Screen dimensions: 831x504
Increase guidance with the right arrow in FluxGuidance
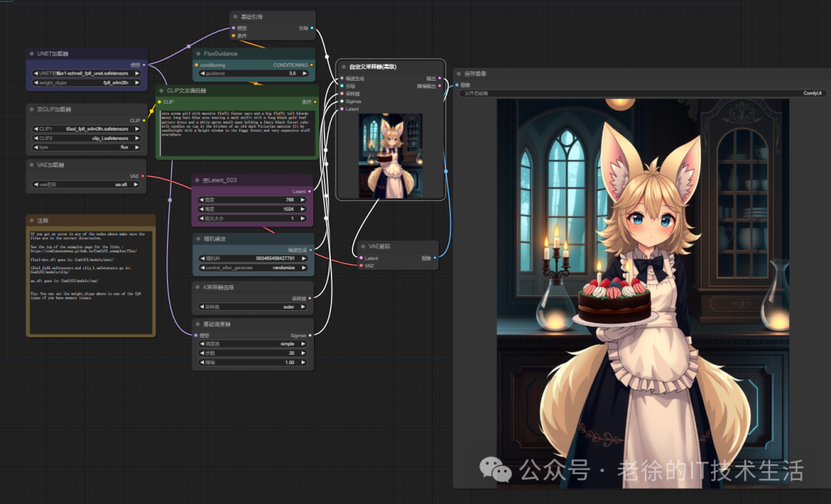pyautogui.click(x=305, y=74)
